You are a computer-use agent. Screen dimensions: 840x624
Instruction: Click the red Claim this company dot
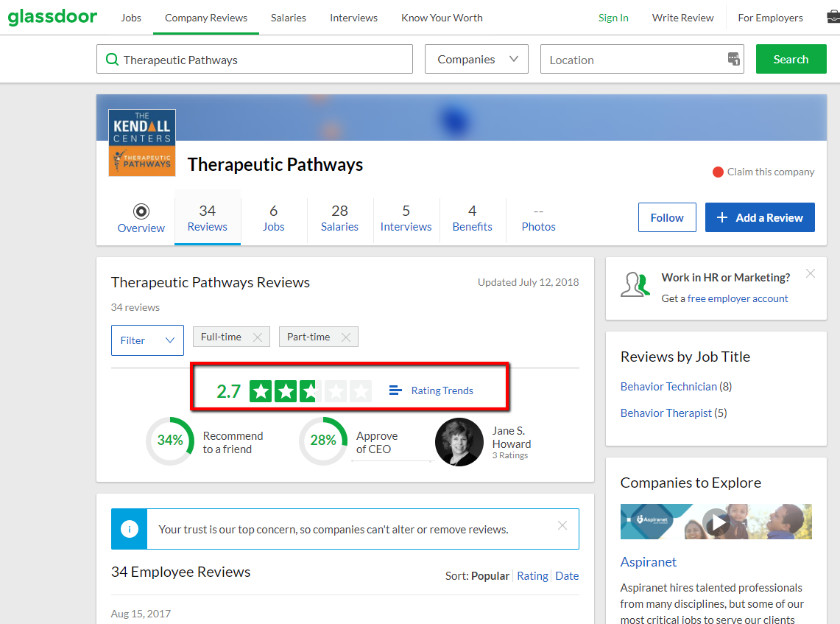(x=718, y=172)
